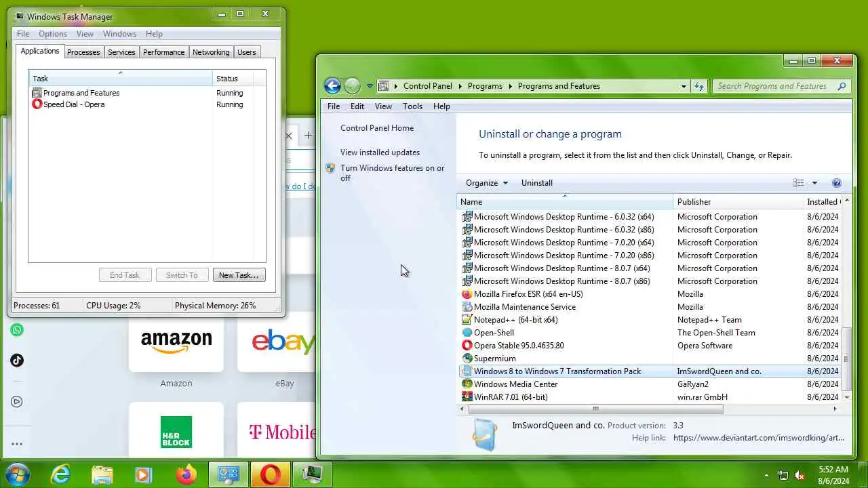The width and height of the screenshot is (868, 488).
Task: Open View installed updates link
Action: point(380,152)
